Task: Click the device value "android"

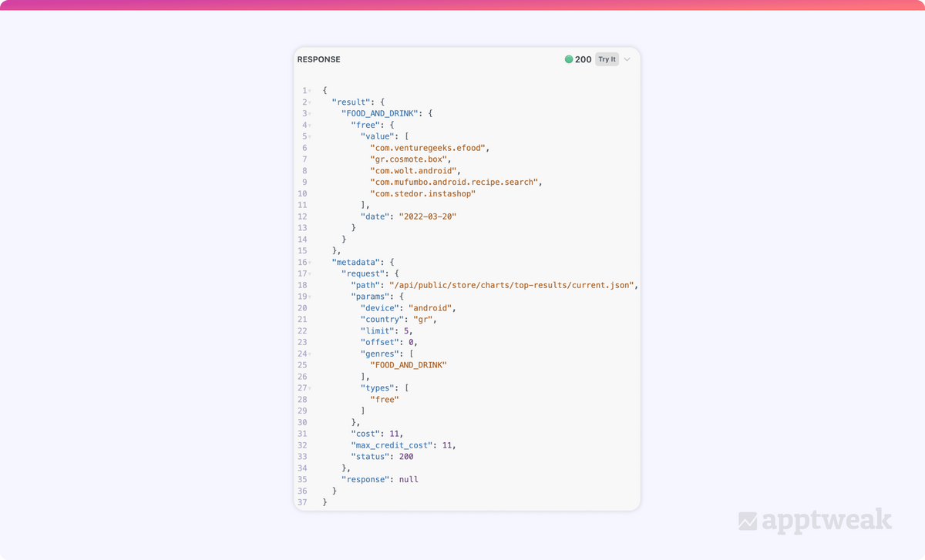Action: (430, 308)
